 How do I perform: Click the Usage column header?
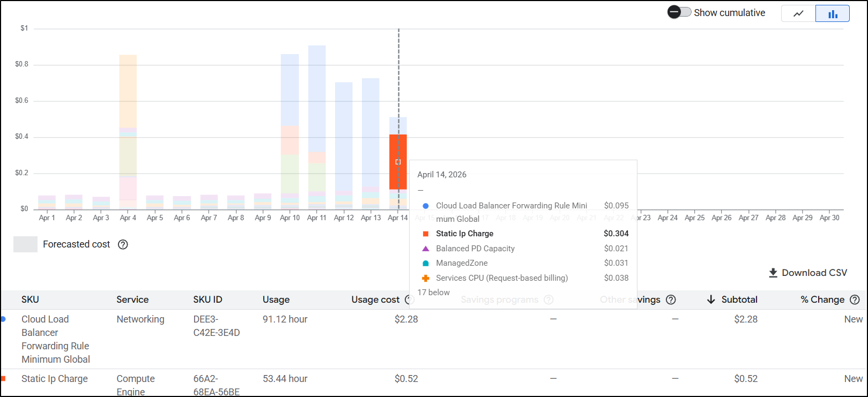[x=276, y=299]
